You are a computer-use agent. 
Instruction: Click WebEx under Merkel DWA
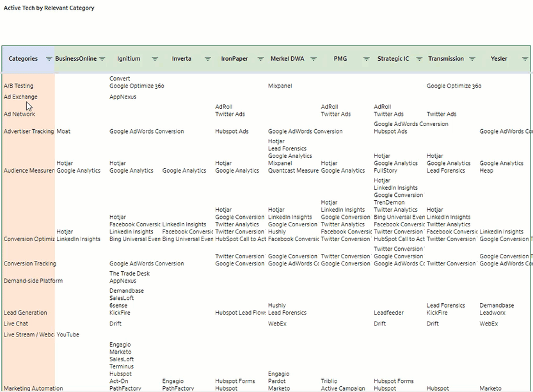click(x=277, y=324)
